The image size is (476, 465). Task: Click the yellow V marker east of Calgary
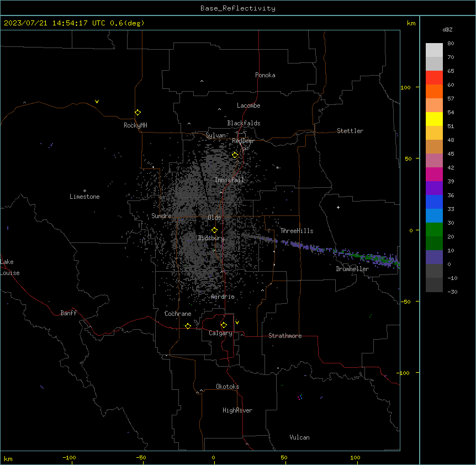click(x=237, y=323)
